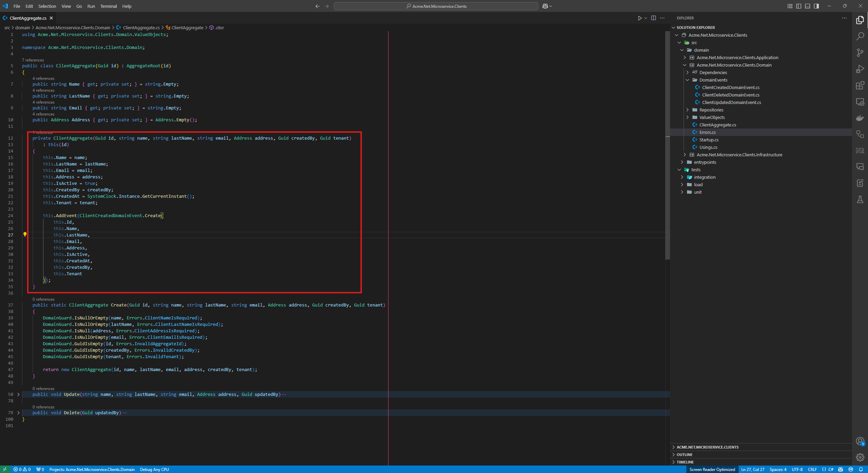Go forward using the navigation right arrow

pyautogui.click(x=327, y=6)
